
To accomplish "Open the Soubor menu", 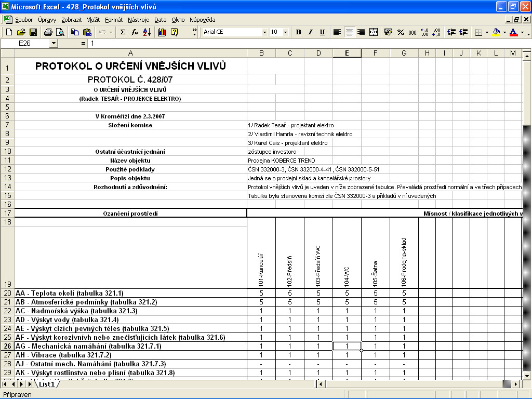I will [24, 20].
